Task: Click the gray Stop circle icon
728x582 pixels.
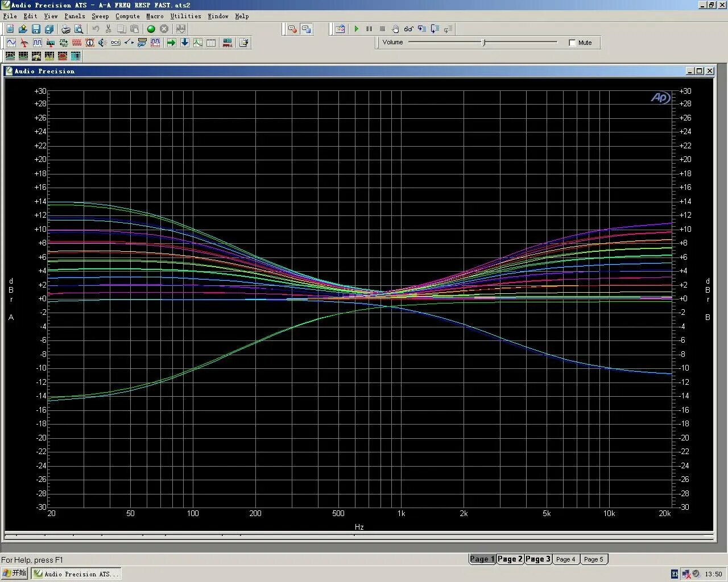Action: pos(164,29)
